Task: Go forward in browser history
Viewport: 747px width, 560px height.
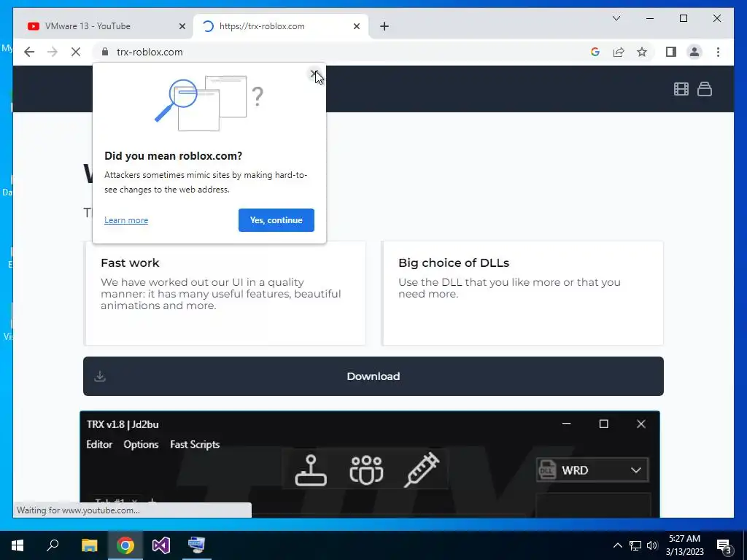Action: (x=53, y=52)
